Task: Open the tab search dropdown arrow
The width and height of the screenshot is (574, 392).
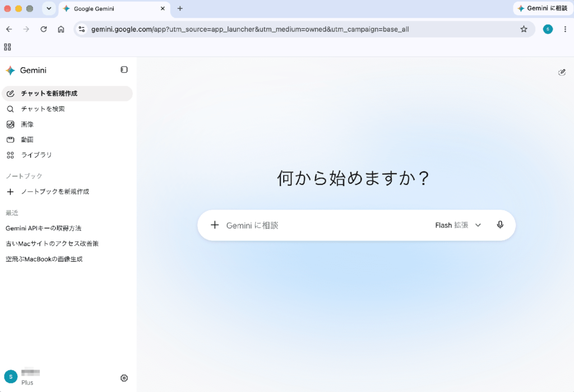Action: pyautogui.click(x=49, y=8)
